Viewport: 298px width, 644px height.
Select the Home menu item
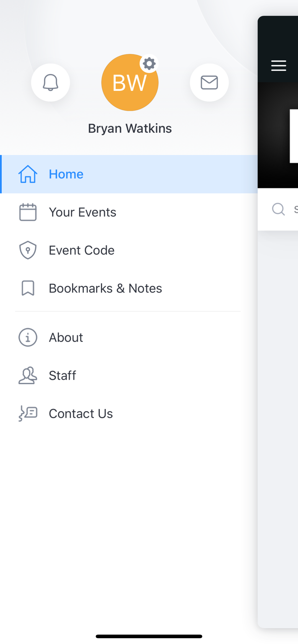(x=129, y=174)
